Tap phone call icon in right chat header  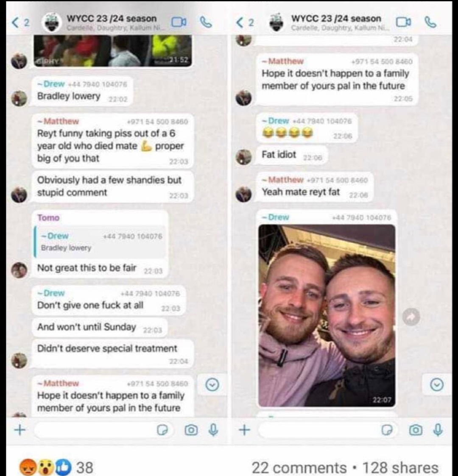click(x=430, y=22)
